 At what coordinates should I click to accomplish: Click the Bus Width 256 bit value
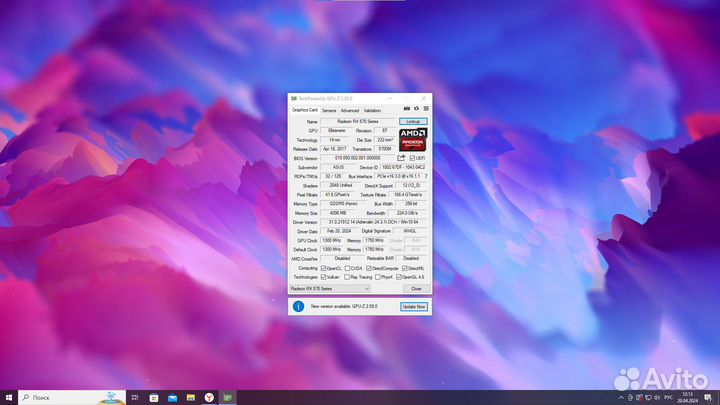[x=411, y=204]
